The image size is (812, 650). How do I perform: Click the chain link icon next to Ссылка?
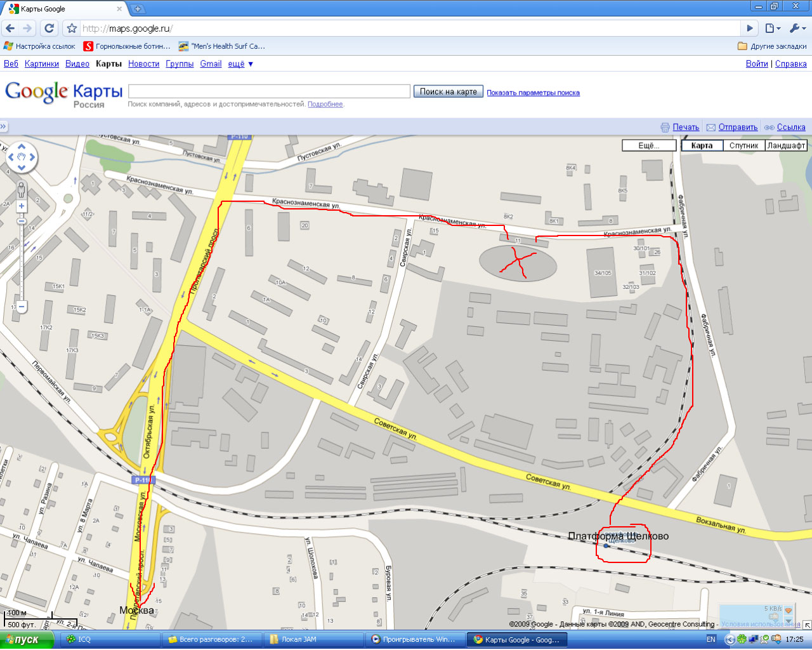tap(769, 128)
